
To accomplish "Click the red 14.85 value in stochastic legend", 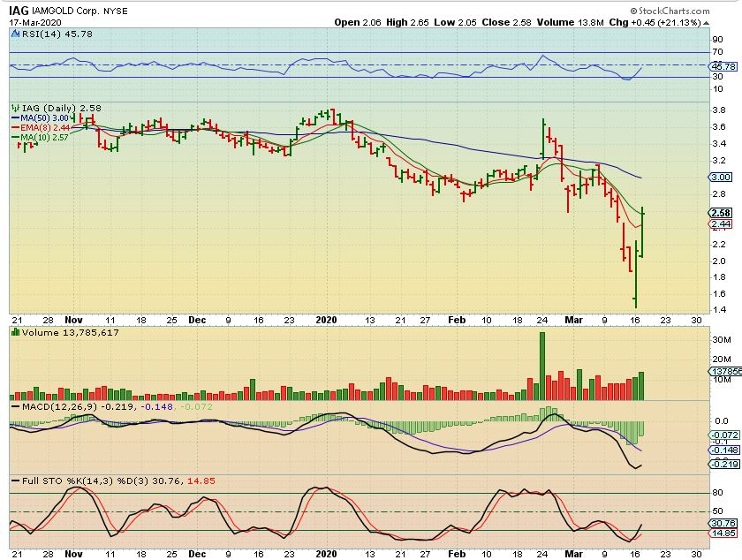I will click(x=201, y=481).
